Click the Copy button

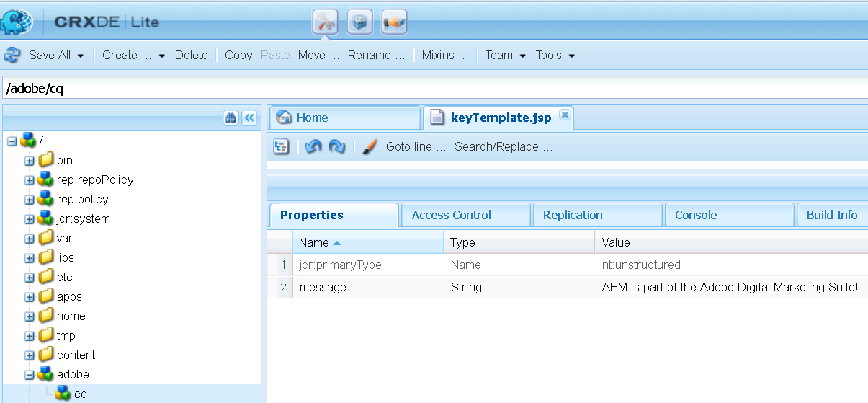(x=238, y=55)
